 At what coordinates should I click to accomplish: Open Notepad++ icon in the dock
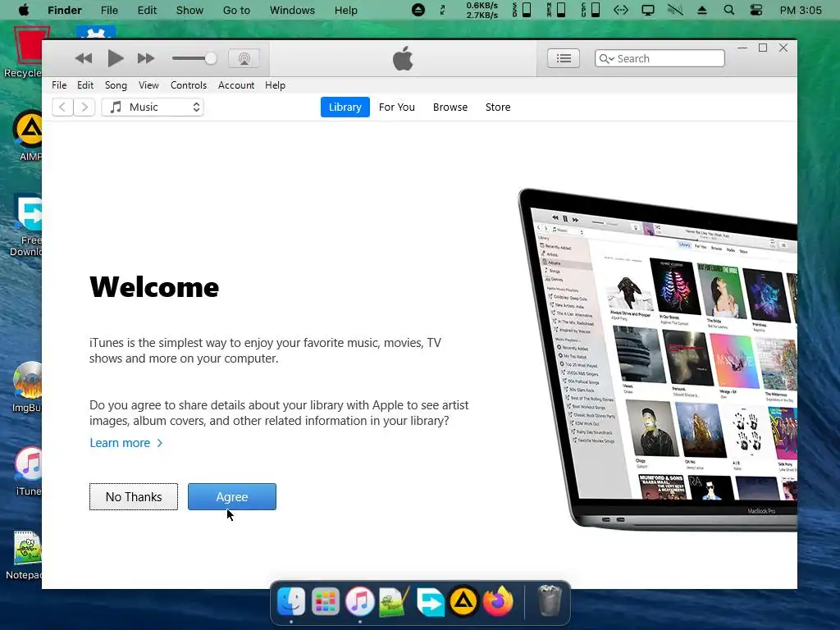pos(395,601)
